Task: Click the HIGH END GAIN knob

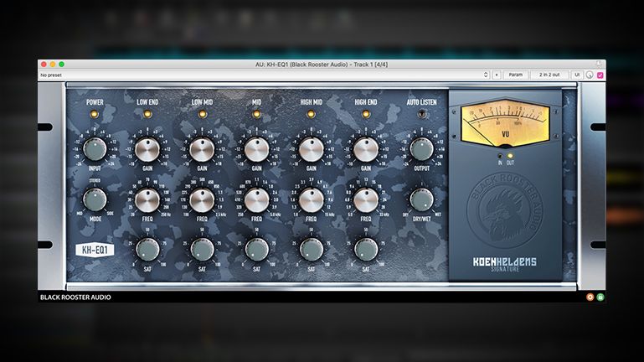Action: pyautogui.click(x=366, y=149)
